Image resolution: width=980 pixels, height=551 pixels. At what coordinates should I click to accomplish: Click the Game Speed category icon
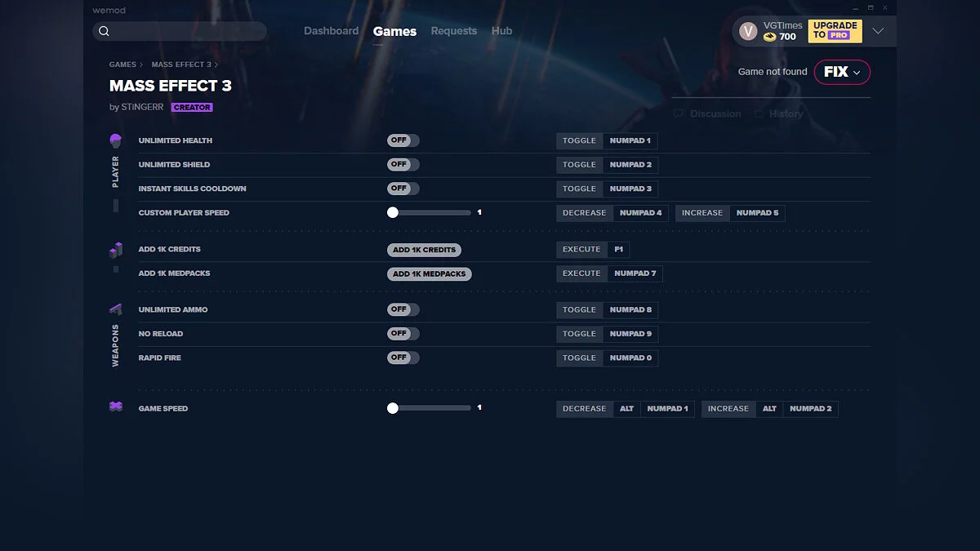point(116,407)
